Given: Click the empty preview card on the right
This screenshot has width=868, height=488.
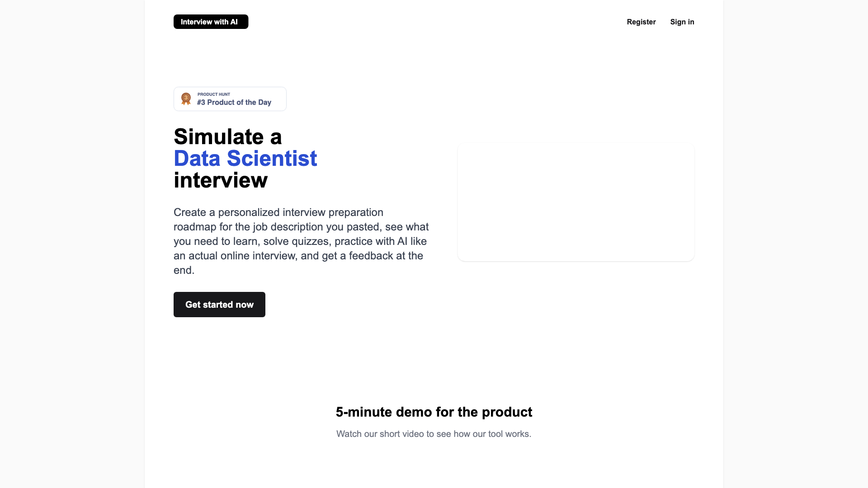Looking at the screenshot, I should [x=576, y=202].
